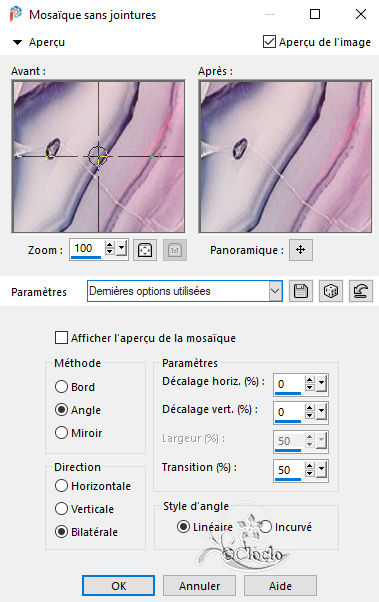Enable Afficher l'aperçu de la mosaïque
Viewport: 379px width, 602px height.
point(61,338)
